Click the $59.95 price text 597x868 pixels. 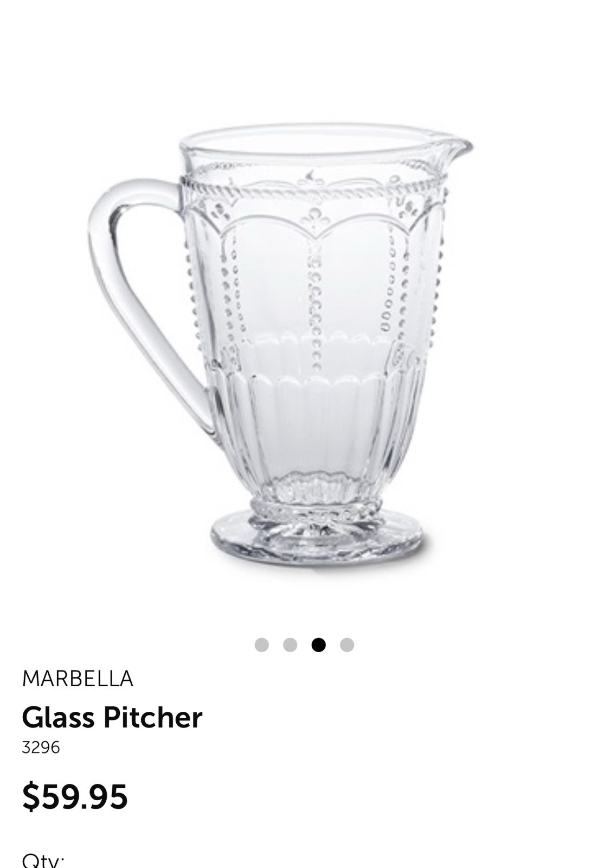(75, 796)
